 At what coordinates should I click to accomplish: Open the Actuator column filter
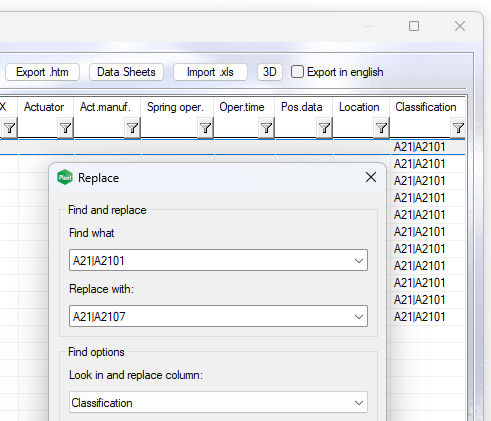[65, 128]
